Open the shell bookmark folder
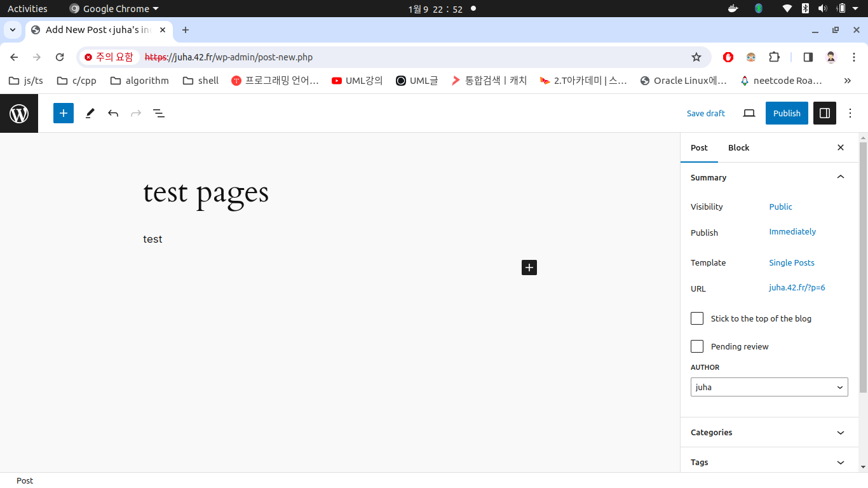The height and width of the screenshot is (488, 868). [x=201, y=81]
